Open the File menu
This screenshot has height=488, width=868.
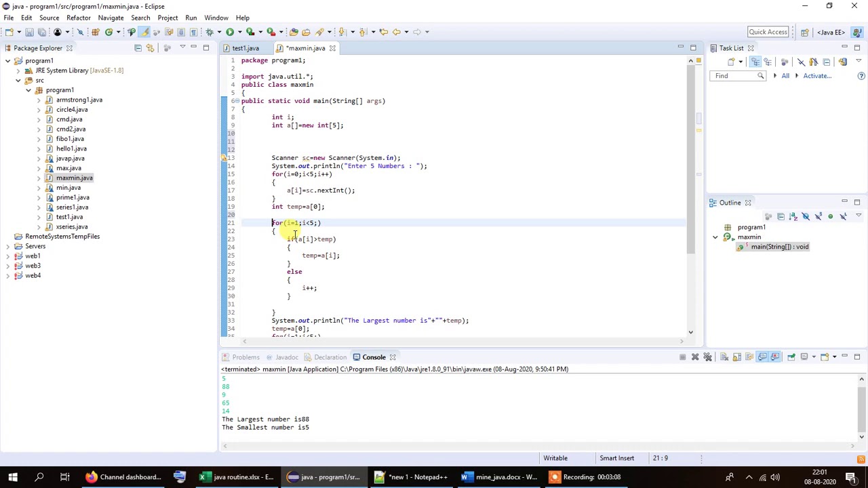9,18
